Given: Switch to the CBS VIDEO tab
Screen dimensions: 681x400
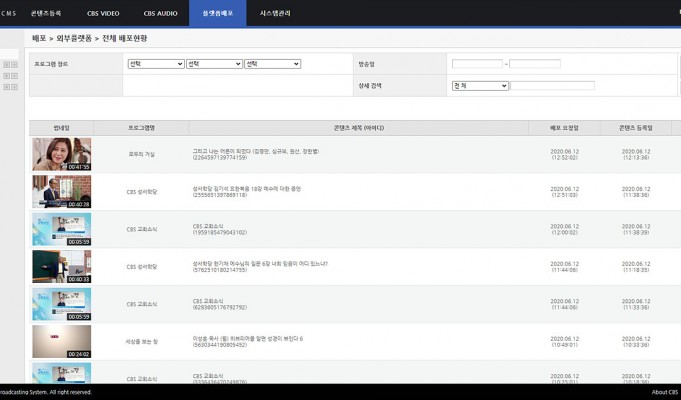Looking at the screenshot, I should pyautogui.click(x=103, y=13).
